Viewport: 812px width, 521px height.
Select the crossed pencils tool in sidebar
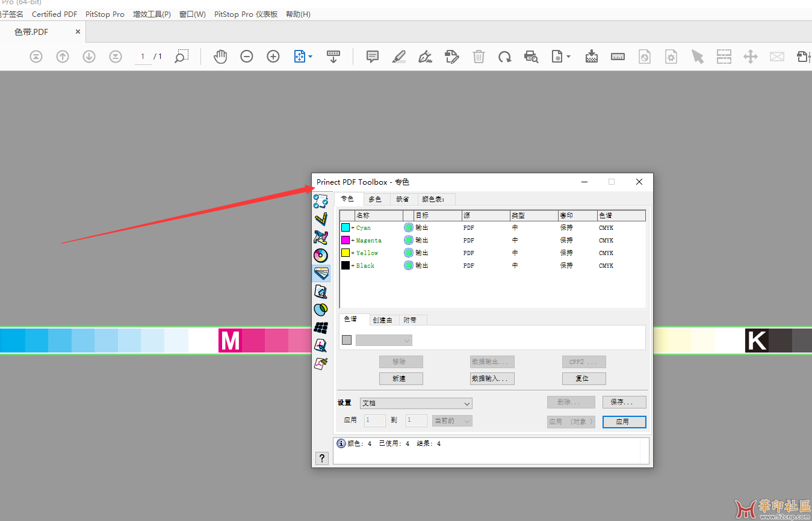(x=321, y=238)
